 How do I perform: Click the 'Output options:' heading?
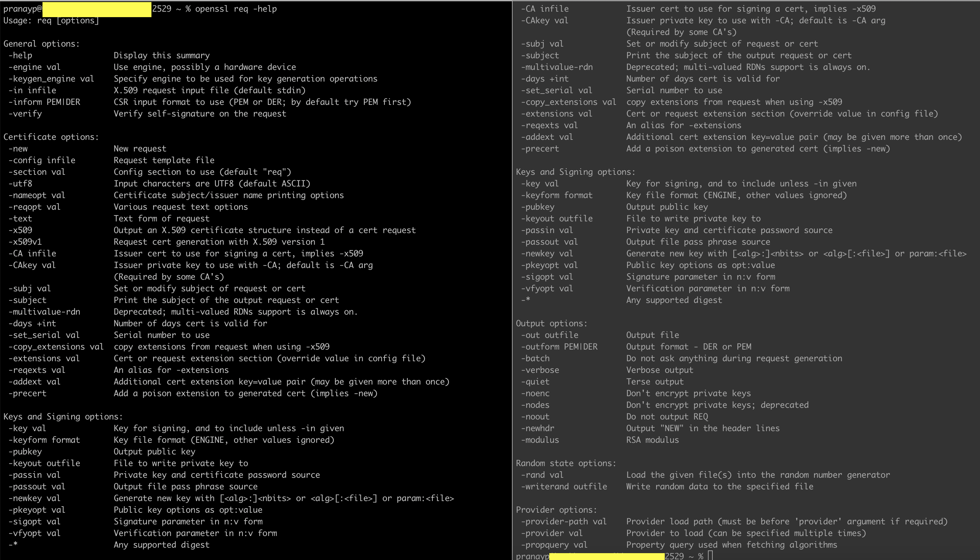(x=551, y=324)
